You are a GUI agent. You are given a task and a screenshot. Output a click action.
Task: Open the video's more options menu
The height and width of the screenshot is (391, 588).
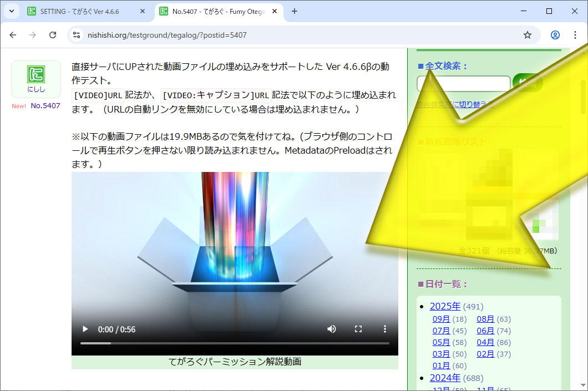(x=385, y=329)
